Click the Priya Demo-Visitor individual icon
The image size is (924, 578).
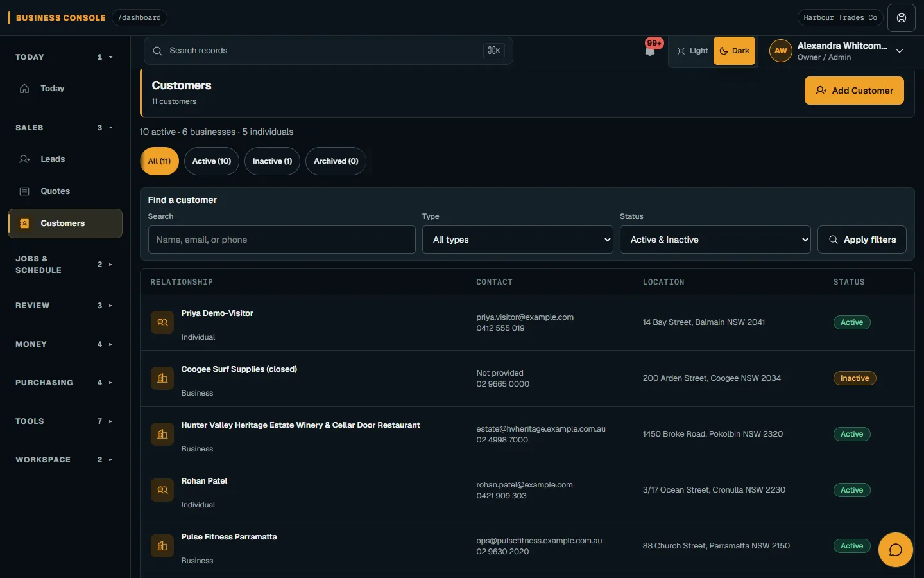162,322
